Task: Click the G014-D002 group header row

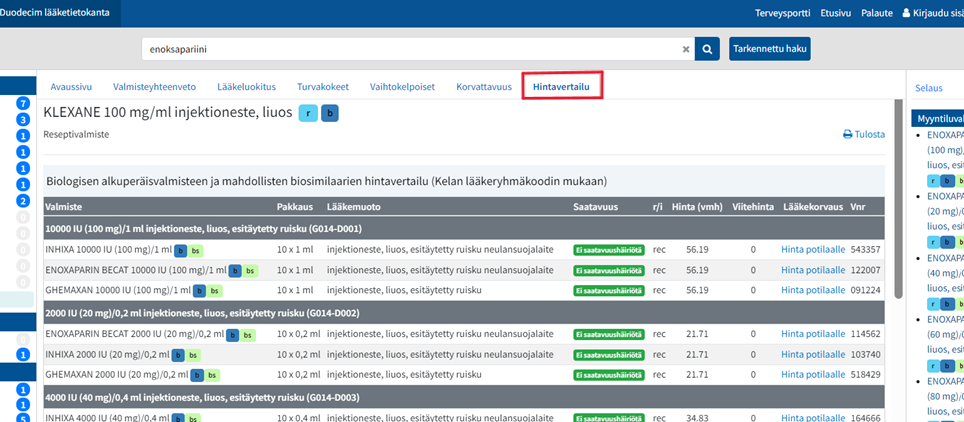Action: click(464, 313)
